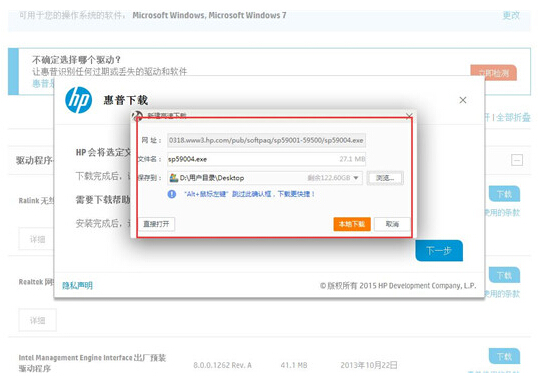
Task: Click the blue info icon beside the Alt hint
Action: tap(172, 194)
